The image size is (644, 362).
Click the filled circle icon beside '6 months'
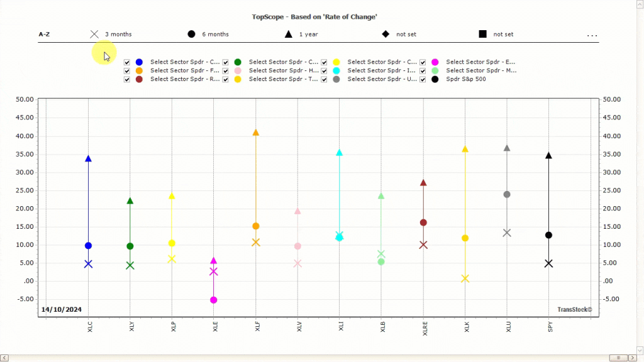tap(191, 34)
